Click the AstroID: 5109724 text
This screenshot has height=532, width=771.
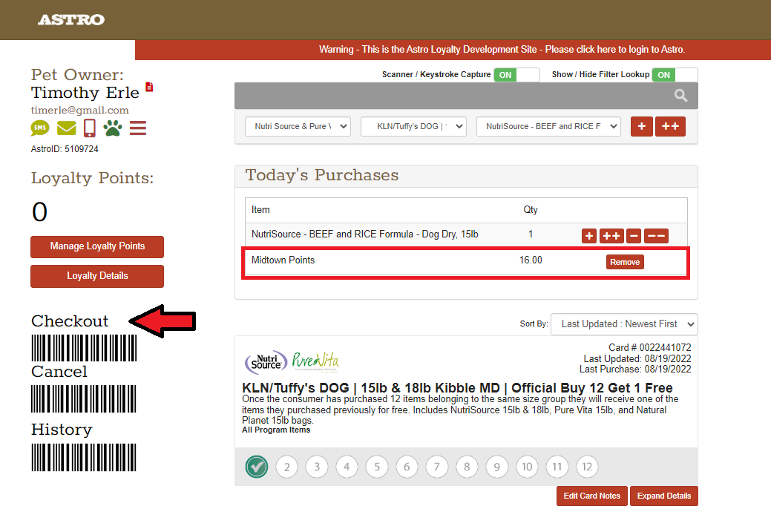point(65,149)
